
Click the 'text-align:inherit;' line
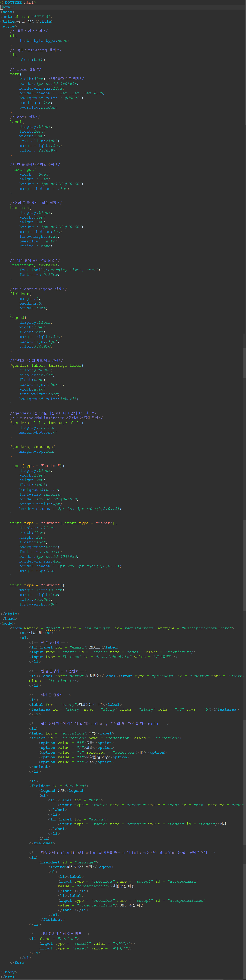point(42,385)
